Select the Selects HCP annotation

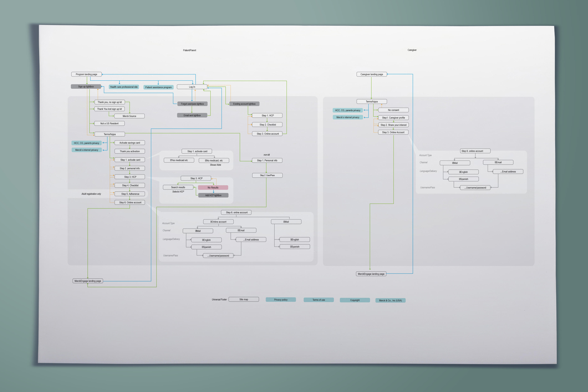(x=178, y=191)
